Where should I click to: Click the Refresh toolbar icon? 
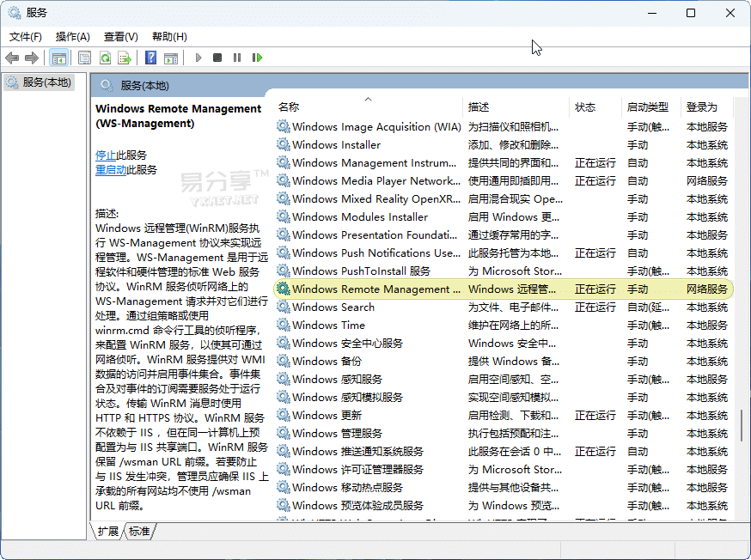pyautogui.click(x=105, y=58)
